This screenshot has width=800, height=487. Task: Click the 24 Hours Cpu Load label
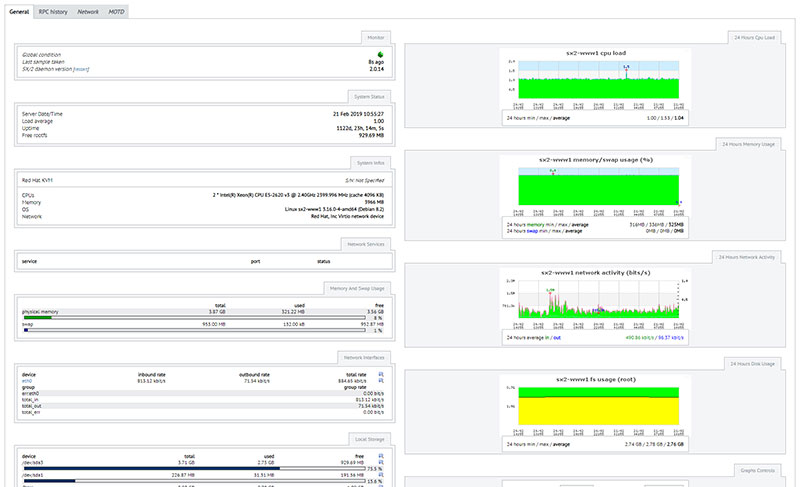click(754, 38)
